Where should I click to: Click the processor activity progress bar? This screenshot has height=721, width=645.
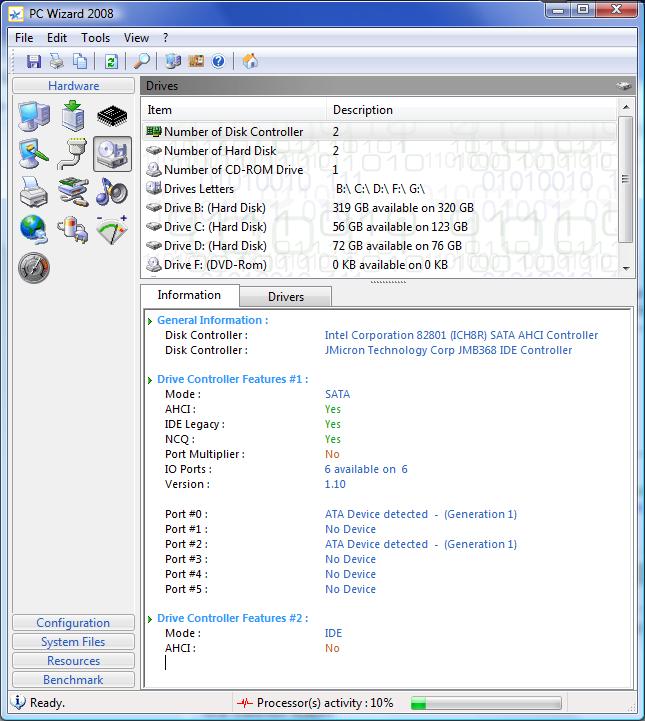pos(485,703)
